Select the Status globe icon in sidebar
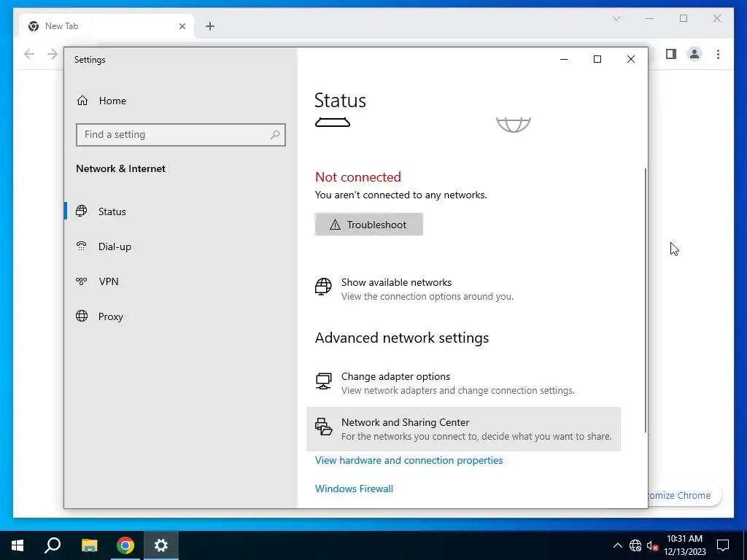This screenshot has height=560, width=747. pyautogui.click(x=82, y=211)
